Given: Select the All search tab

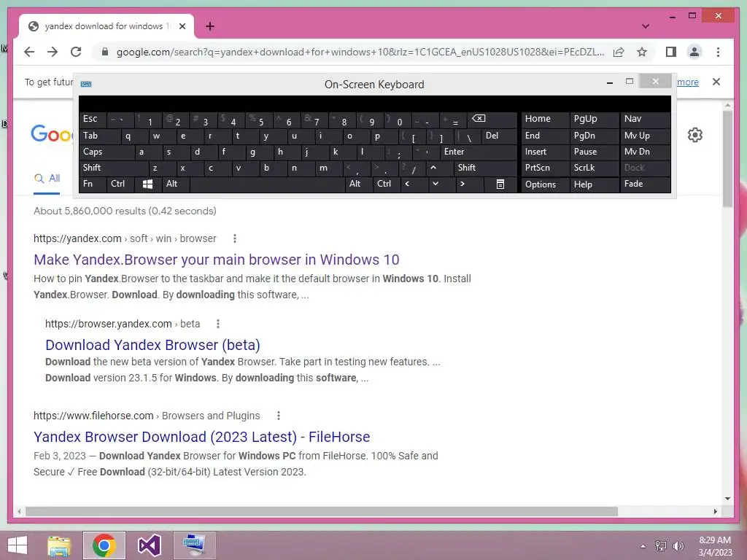Looking at the screenshot, I should [47, 179].
